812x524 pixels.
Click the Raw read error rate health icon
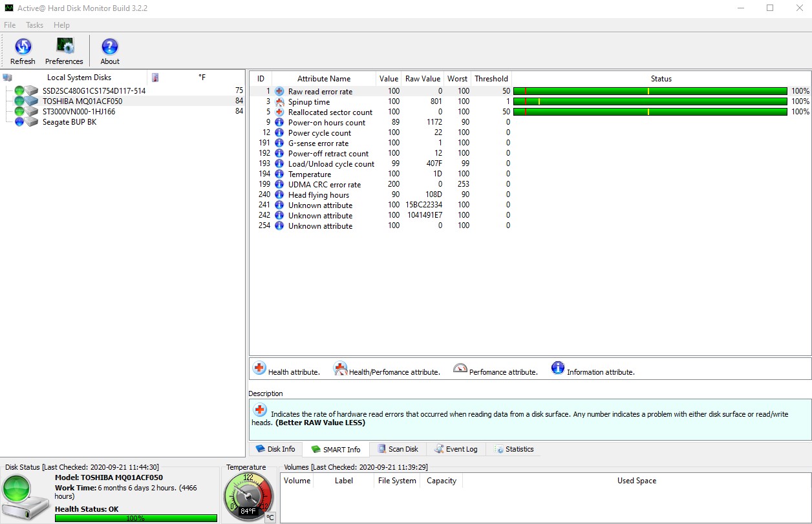coord(279,92)
